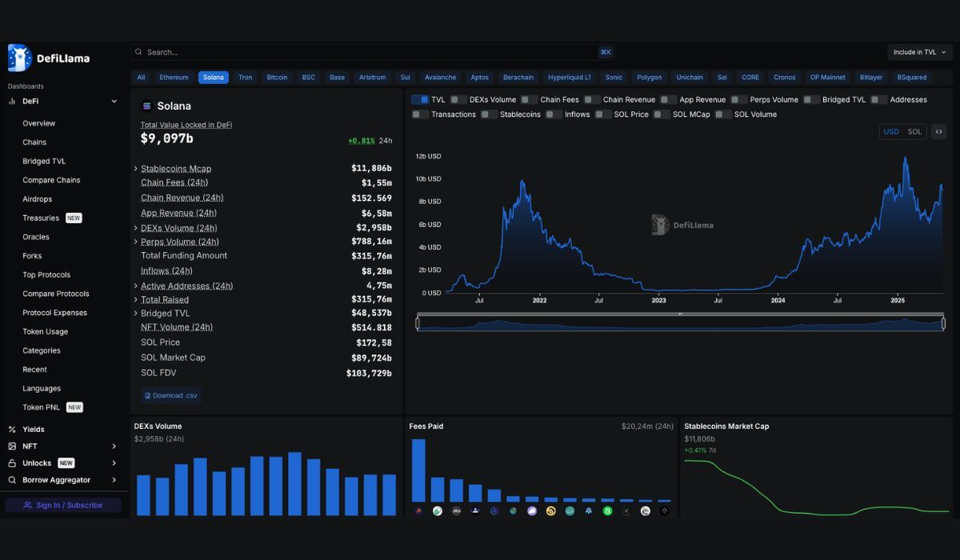Click the Unlocks padlock icon
The width and height of the screenshot is (960, 560).
click(x=12, y=463)
